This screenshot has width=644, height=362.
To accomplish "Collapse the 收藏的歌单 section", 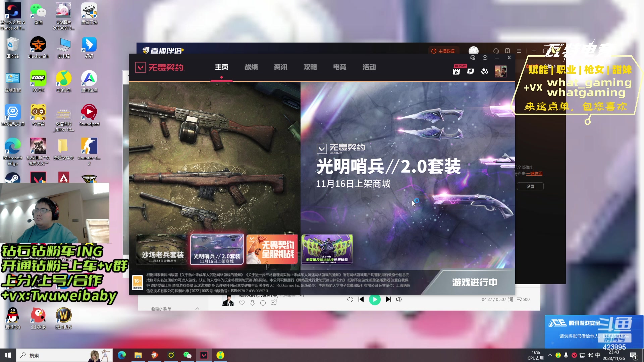I will [x=197, y=309].
